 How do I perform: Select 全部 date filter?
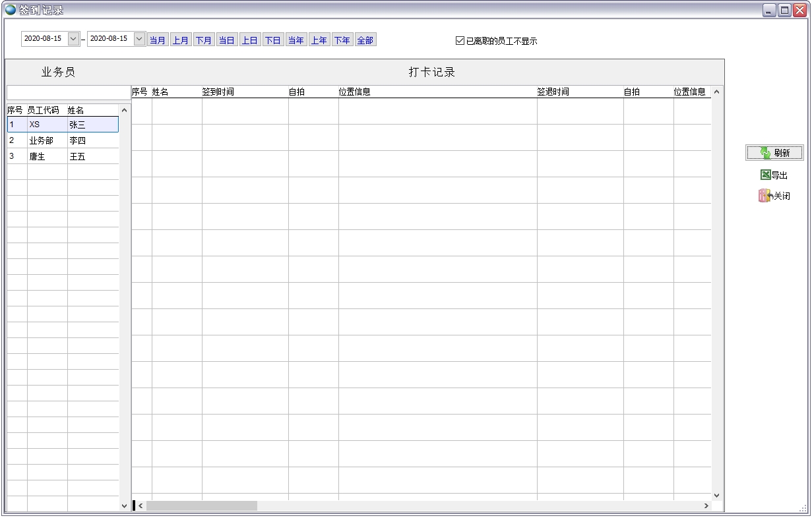pos(365,40)
